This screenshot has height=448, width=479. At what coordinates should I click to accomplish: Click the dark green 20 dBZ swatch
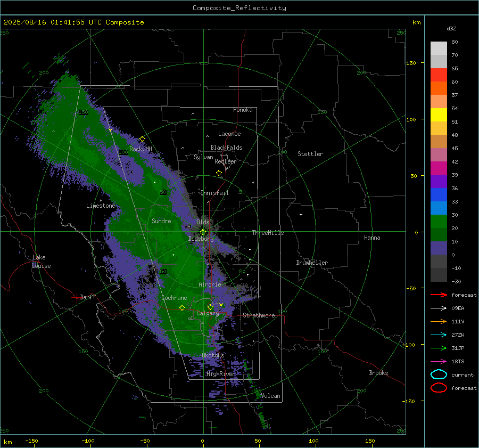click(439, 235)
